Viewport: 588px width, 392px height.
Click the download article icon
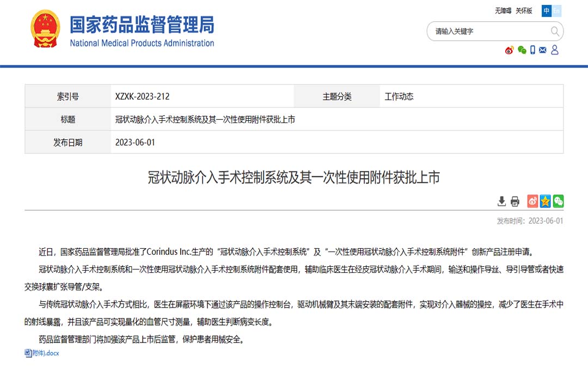pyautogui.click(x=501, y=201)
